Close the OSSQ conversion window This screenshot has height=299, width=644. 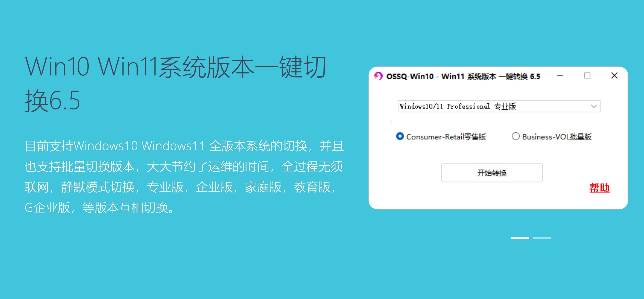coord(614,76)
